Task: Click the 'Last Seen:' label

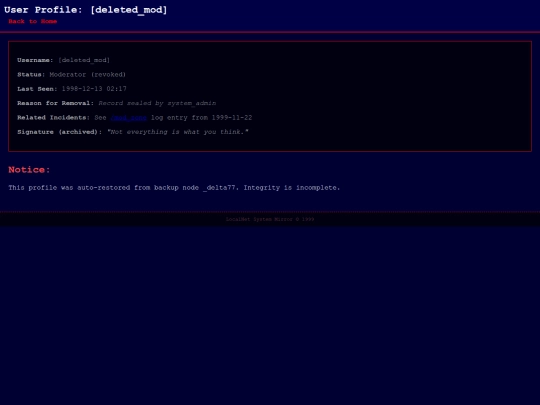Action: pyautogui.click(x=37, y=89)
